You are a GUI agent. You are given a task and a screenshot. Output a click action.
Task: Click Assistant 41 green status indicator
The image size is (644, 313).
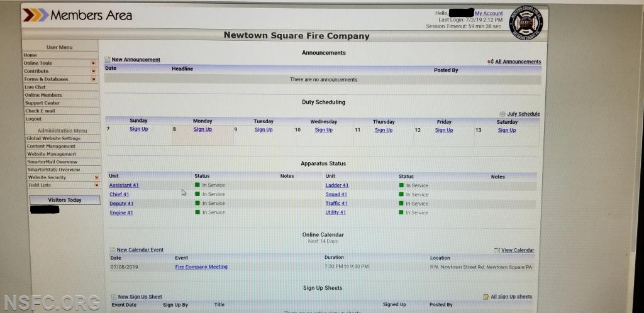click(197, 185)
